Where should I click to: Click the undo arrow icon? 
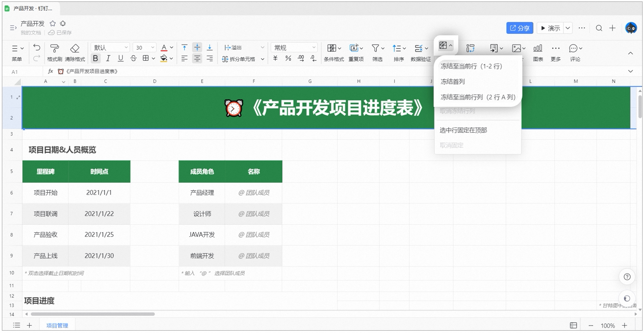coord(37,47)
